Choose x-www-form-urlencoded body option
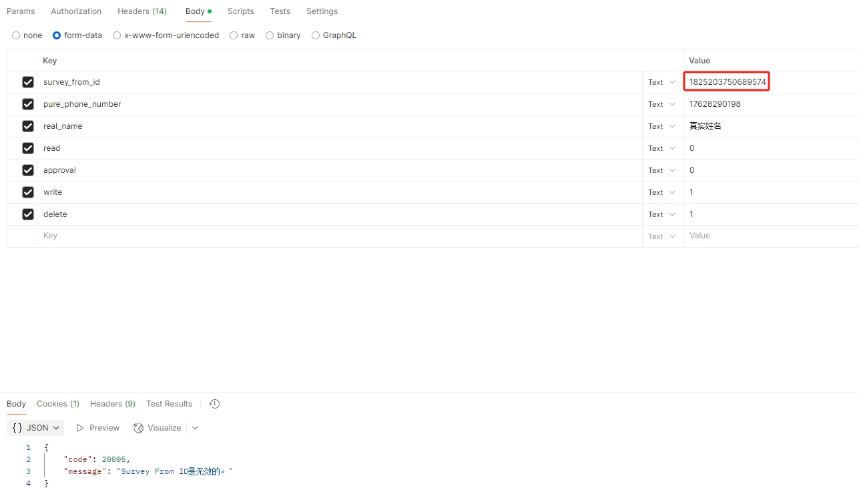Viewport: 859px width, 504px height. pyautogui.click(x=117, y=35)
